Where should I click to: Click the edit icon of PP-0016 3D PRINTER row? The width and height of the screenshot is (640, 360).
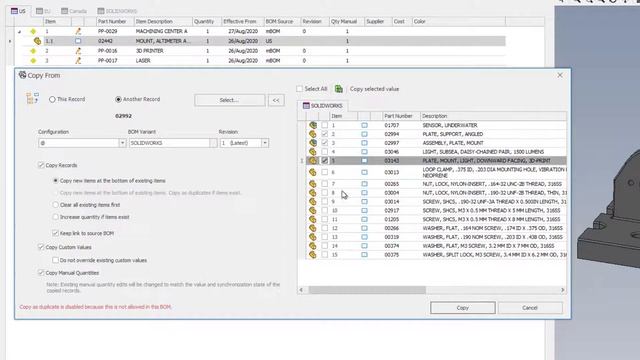tap(78, 51)
